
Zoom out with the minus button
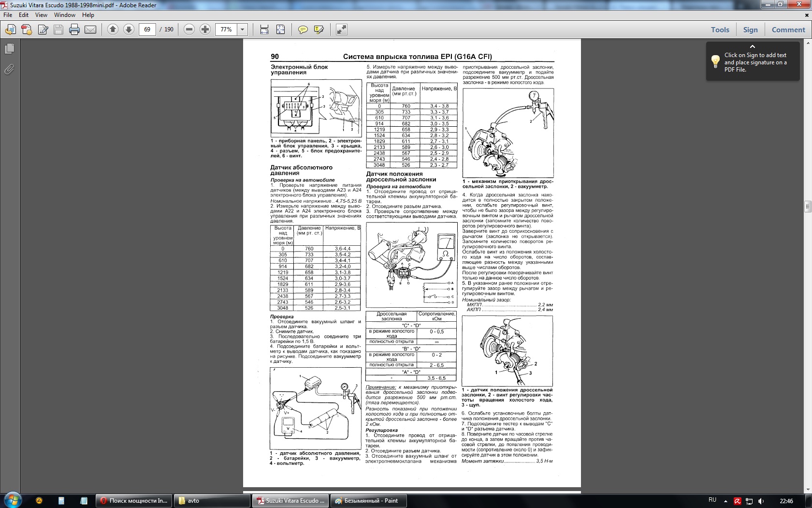pyautogui.click(x=189, y=30)
